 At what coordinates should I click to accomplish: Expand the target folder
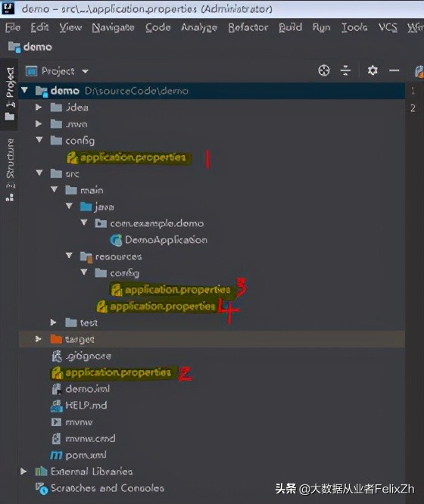point(39,339)
